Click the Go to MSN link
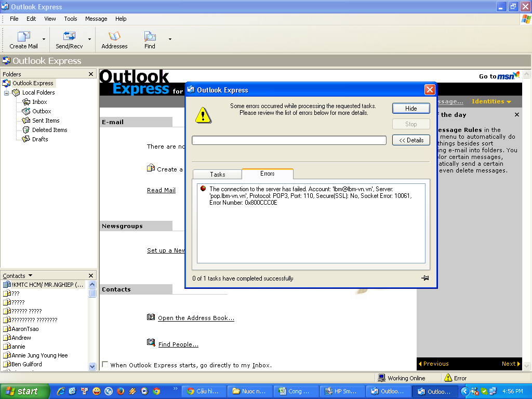Image resolution: width=532 pixels, height=399 pixels. (499, 76)
